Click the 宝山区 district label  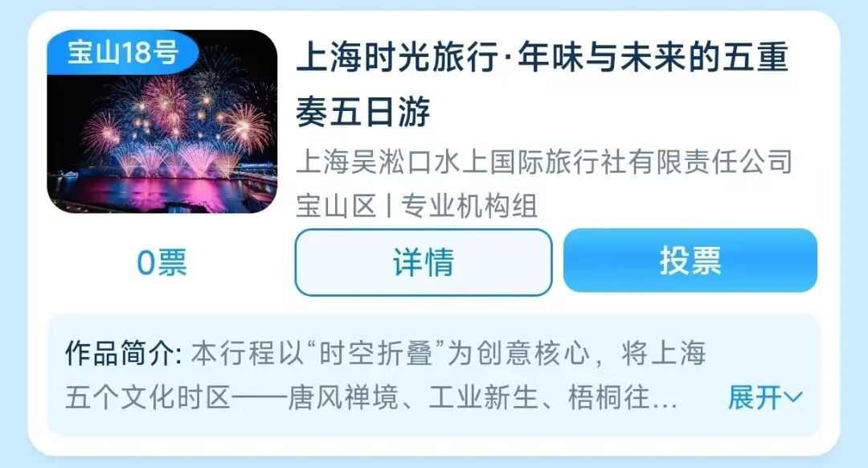pos(335,206)
